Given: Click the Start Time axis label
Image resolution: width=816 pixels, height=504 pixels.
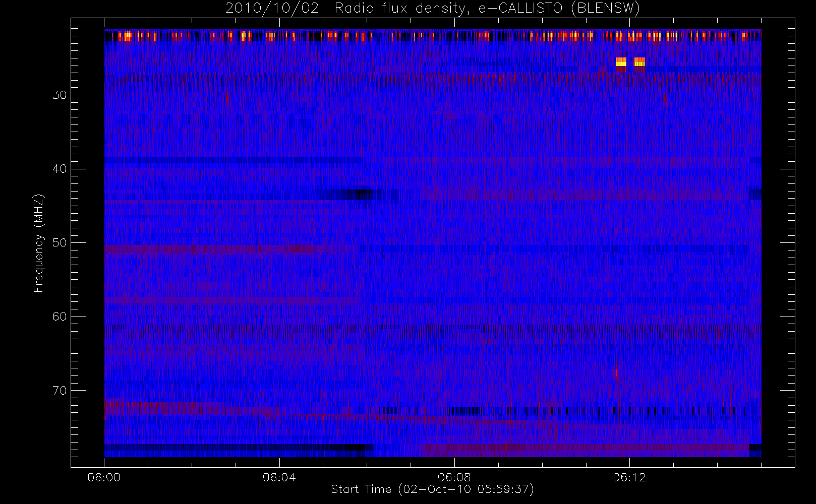Looking at the screenshot, I should pos(432,489).
